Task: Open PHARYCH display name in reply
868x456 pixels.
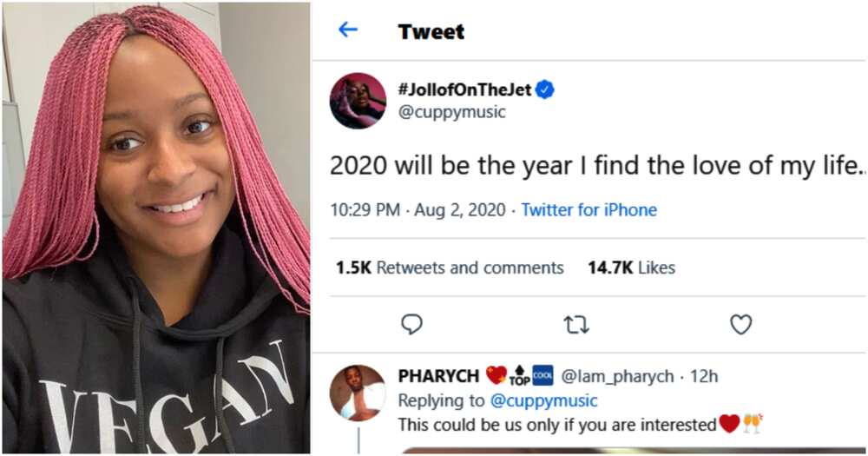Action: pyautogui.click(x=438, y=376)
